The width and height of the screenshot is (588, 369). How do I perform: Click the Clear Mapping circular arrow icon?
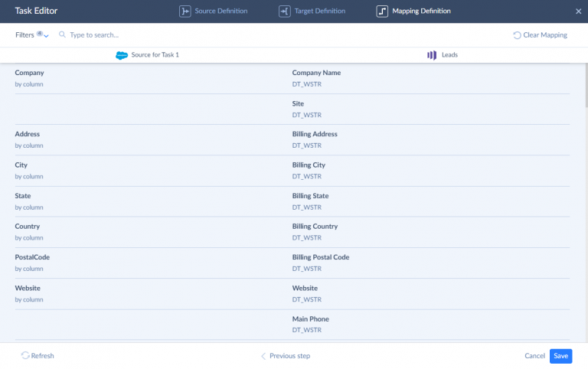pos(518,35)
